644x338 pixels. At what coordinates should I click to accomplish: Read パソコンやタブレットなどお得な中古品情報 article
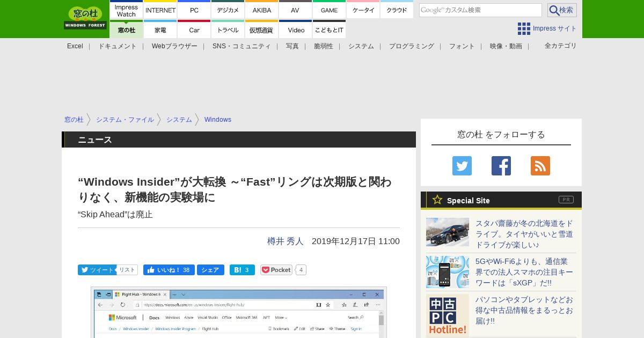pyautogui.click(x=524, y=310)
